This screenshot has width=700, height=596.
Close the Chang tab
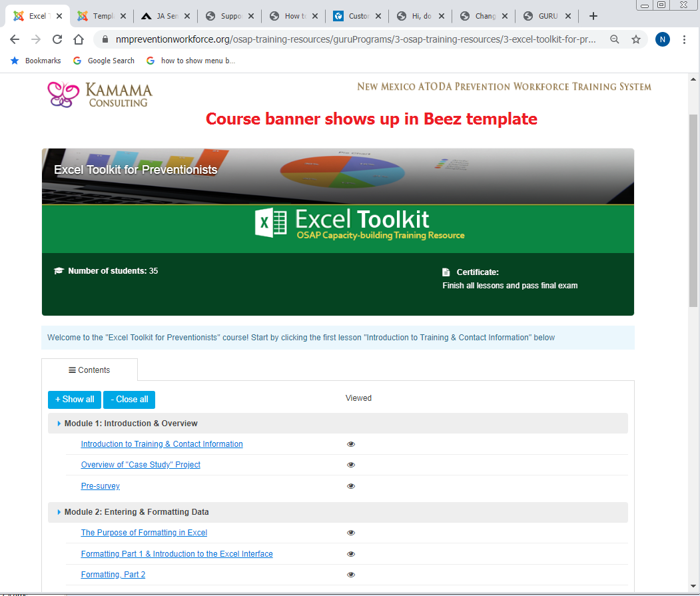(504, 16)
